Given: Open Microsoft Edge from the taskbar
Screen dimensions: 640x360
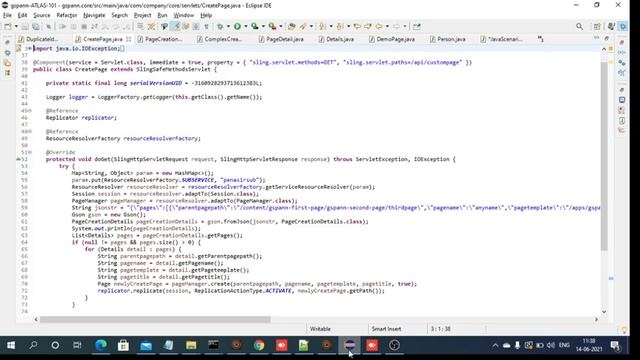Looking at the screenshot, I should pyautogui.click(x=101, y=345).
